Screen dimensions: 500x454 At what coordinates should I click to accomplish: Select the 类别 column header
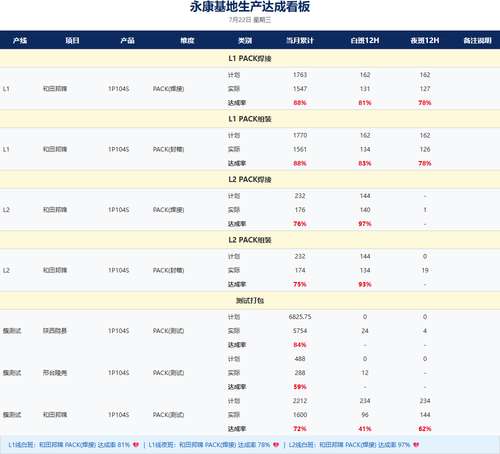(x=245, y=40)
